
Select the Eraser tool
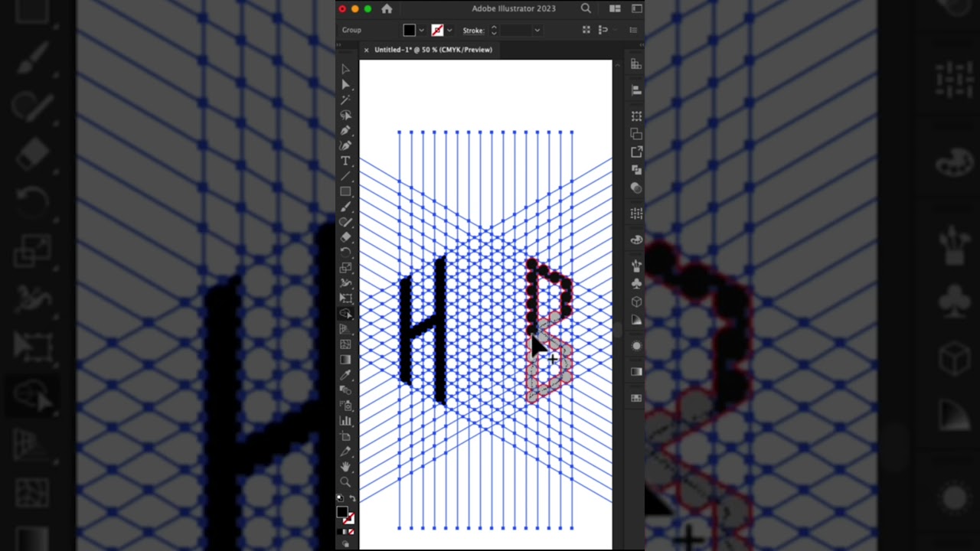pos(345,237)
